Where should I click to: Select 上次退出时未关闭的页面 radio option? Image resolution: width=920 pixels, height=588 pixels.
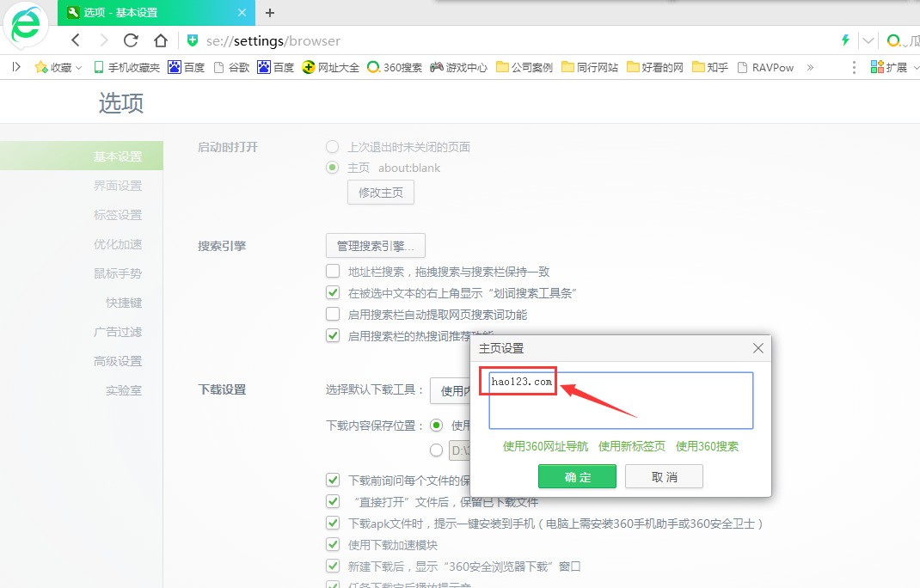[332, 146]
